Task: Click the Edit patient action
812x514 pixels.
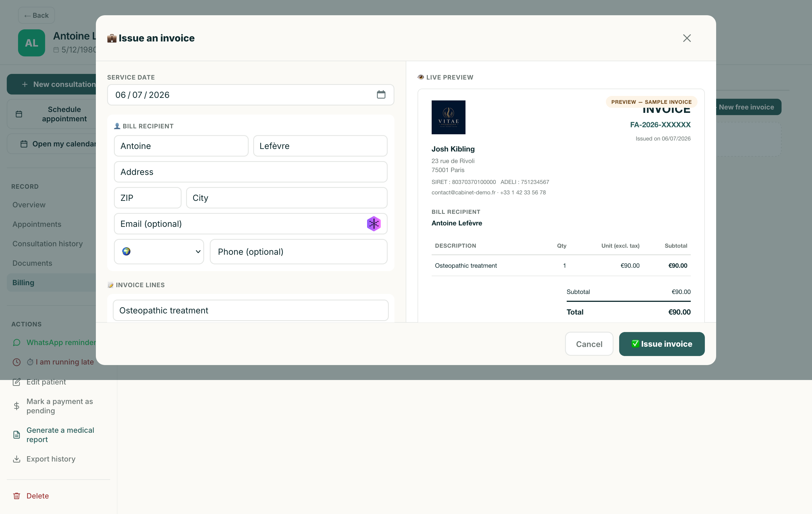Action: point(46,382)
